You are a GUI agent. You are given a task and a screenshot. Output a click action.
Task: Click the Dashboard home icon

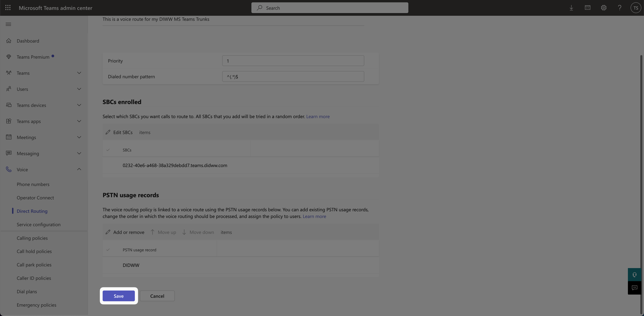point(9,41)
